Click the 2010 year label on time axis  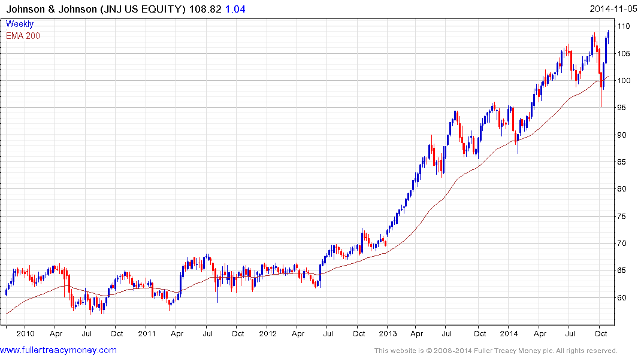[26, 333]
